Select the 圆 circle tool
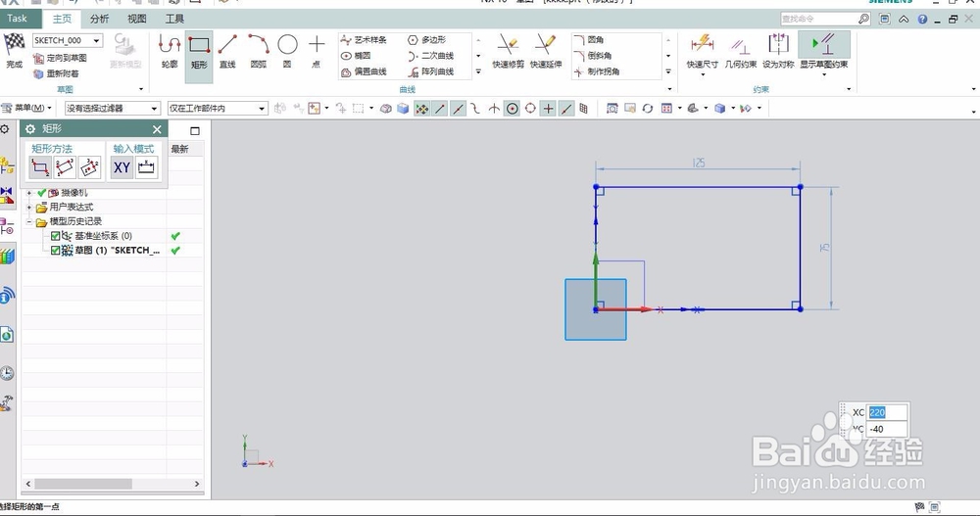Image resolution: width=980 pixels, height=516 pixels. point(287,51)
